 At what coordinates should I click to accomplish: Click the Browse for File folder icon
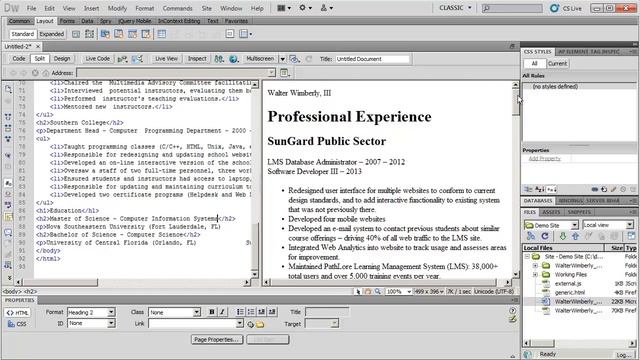(x=260, y=324)
